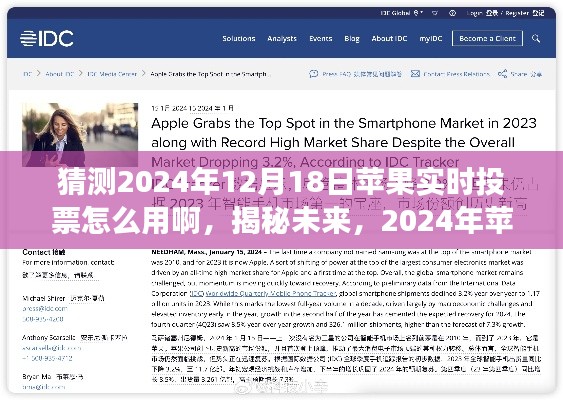563x400 pixels.
Task: Click the 'NEEDHAM, Mass., January 15, 2024' dateline
Action: [206, 252]
